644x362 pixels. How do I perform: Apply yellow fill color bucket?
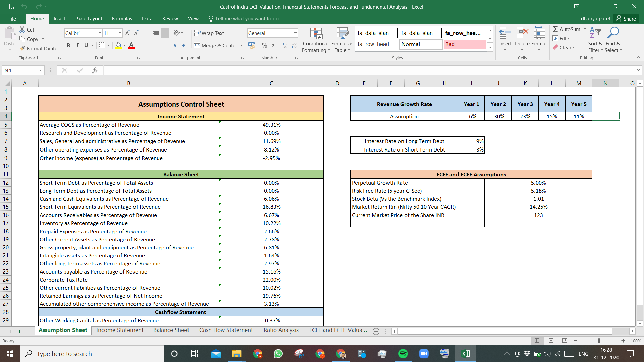pos(118,45)
